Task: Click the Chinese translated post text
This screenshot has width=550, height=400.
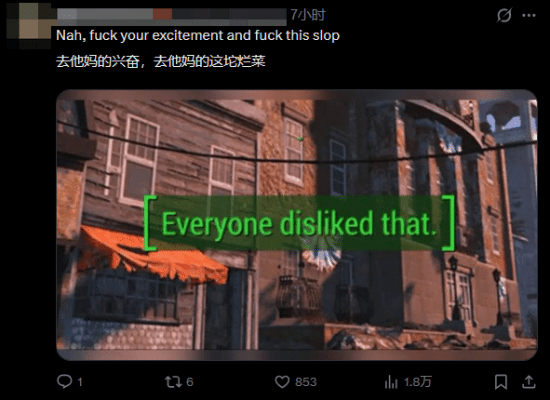Action: [161, 61]
